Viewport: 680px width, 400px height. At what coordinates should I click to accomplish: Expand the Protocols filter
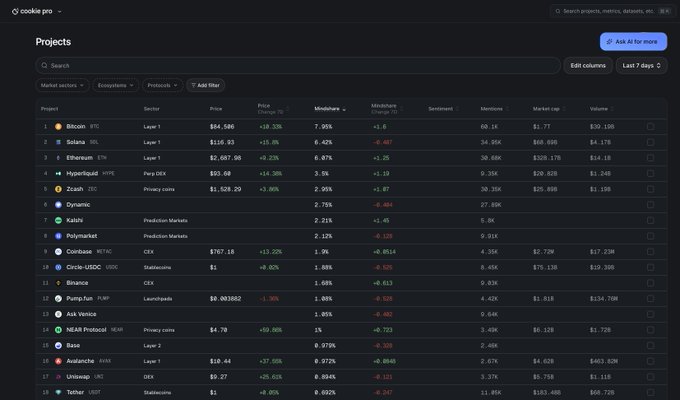(x=162, y=85)
